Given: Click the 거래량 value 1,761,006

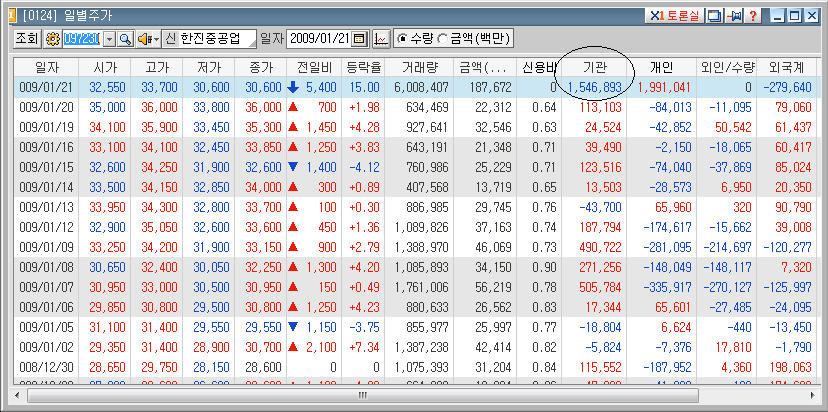Looking at the screenshot, I should (421, 287).
